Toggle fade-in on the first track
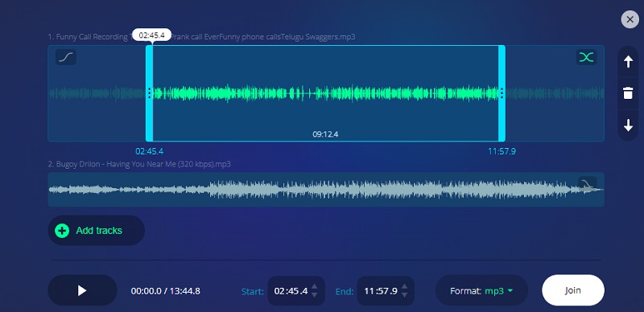The height and width of the screenshot is (312, 644). coord(66,57)
